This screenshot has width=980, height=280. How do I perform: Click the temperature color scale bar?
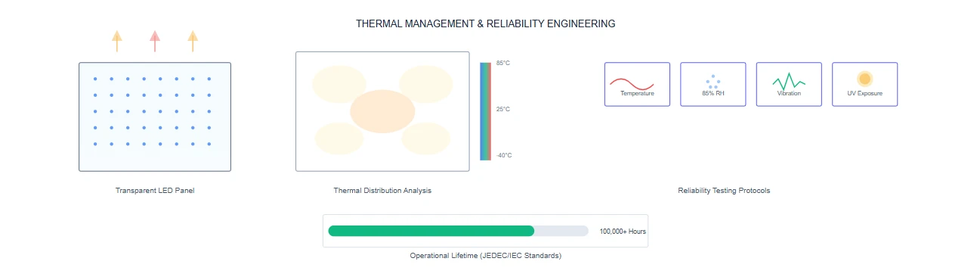tap(486, 111)
